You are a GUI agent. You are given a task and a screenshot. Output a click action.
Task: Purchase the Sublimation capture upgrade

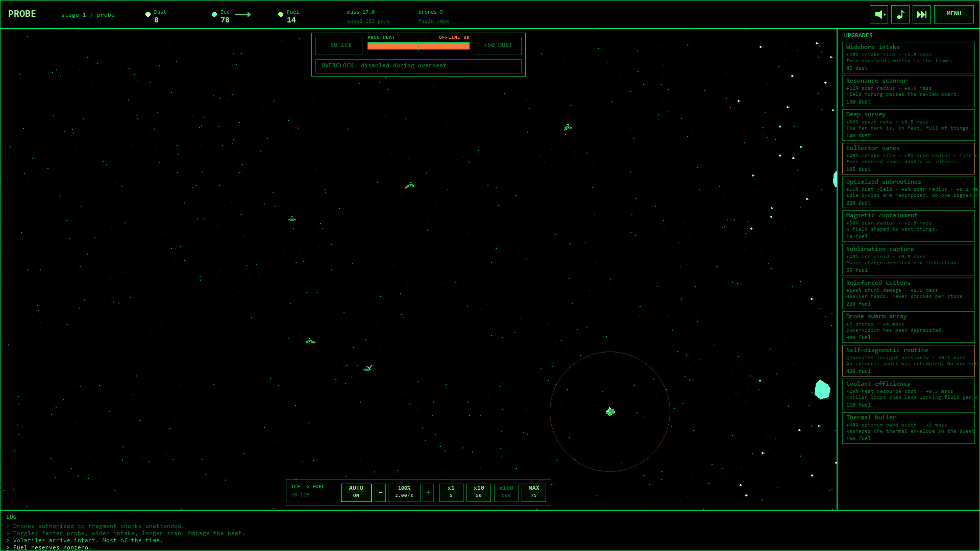tap(909, 259)
